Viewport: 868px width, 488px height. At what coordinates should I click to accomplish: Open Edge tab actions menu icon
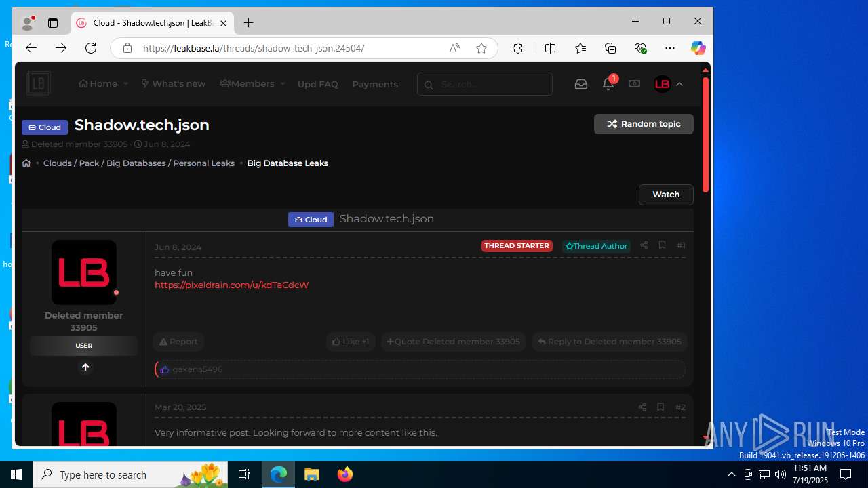coord(53,23)
